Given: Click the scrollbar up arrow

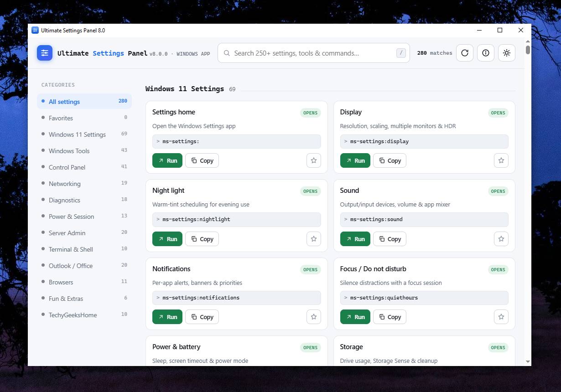Looking at the screenshot, I should tap(528, 41).
